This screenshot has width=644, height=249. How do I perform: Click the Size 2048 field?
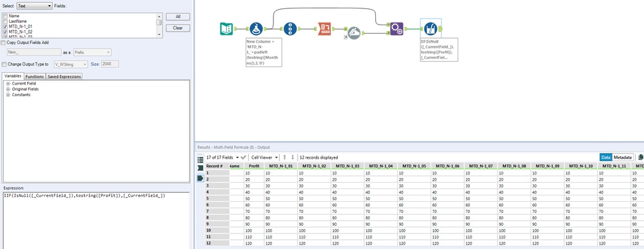110,64
